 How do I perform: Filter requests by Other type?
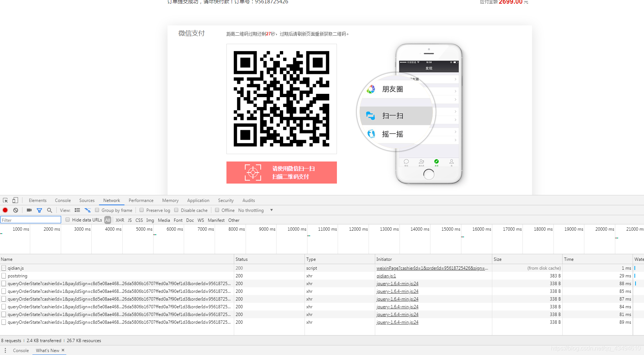pos(234,220)
